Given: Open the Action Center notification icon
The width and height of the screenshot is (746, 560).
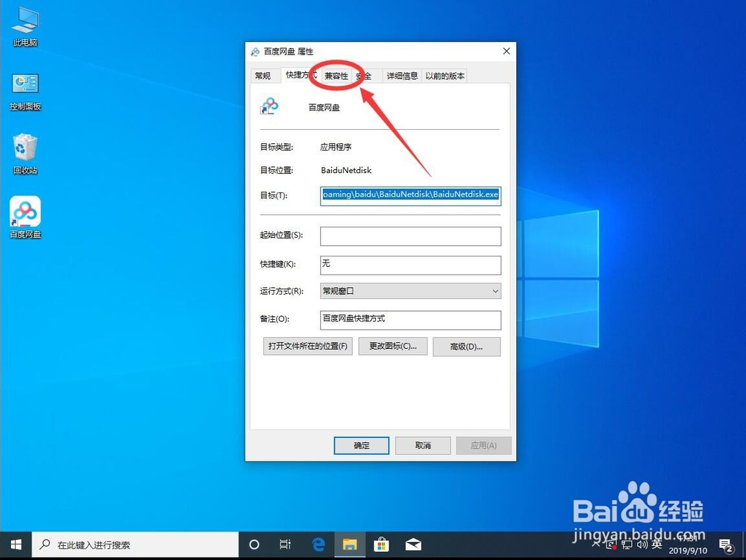Looking at the screenshot, I should (724, 546).
